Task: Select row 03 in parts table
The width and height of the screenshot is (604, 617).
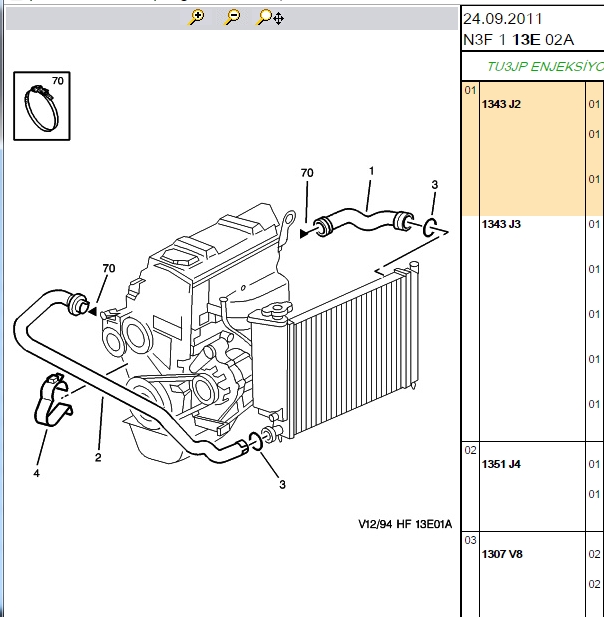Action: (470, 540)
